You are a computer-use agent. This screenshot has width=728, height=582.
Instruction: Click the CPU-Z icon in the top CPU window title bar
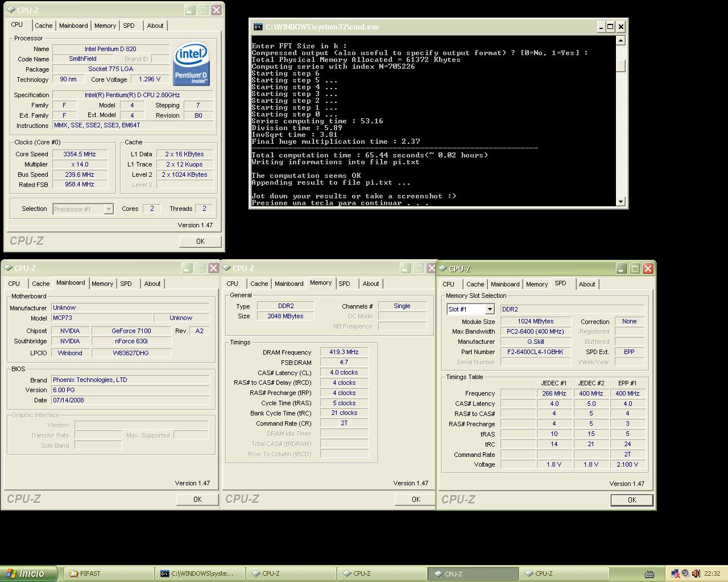point(10,10)
